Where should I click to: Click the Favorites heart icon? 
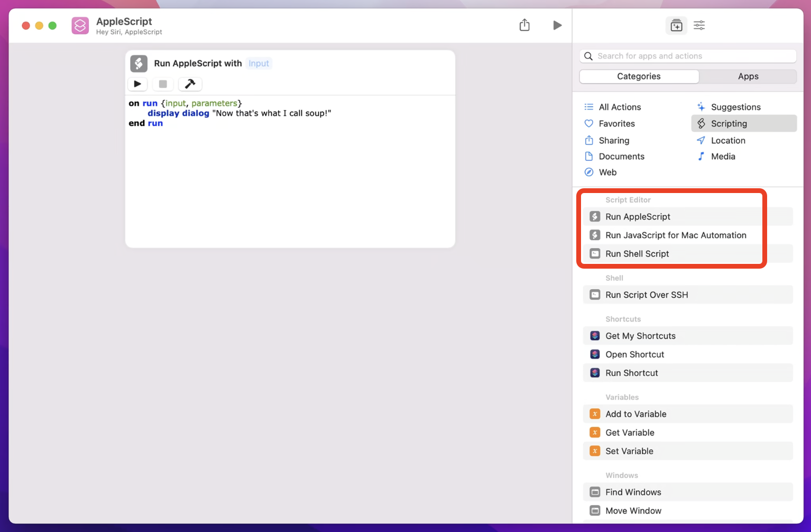(x=589, y=123)
